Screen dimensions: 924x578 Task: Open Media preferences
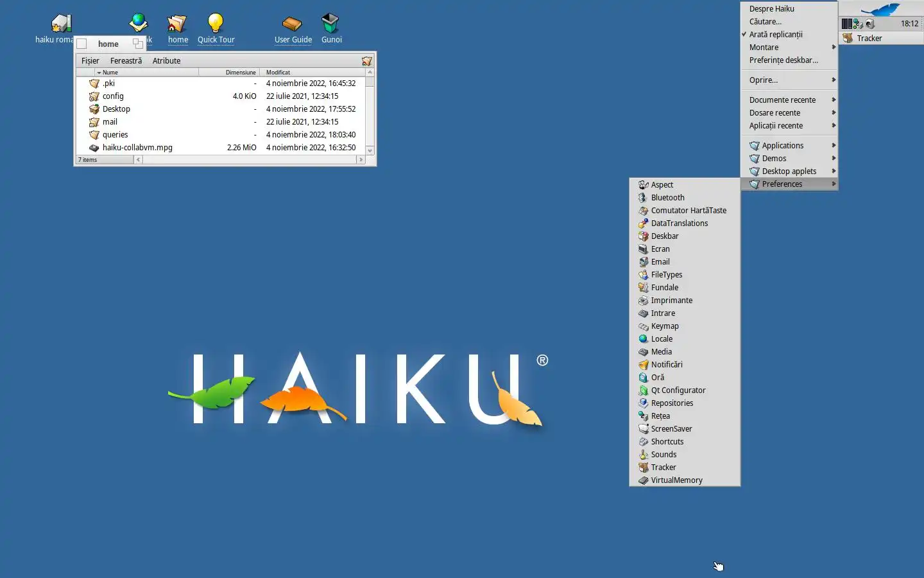[x=685, y=352]
